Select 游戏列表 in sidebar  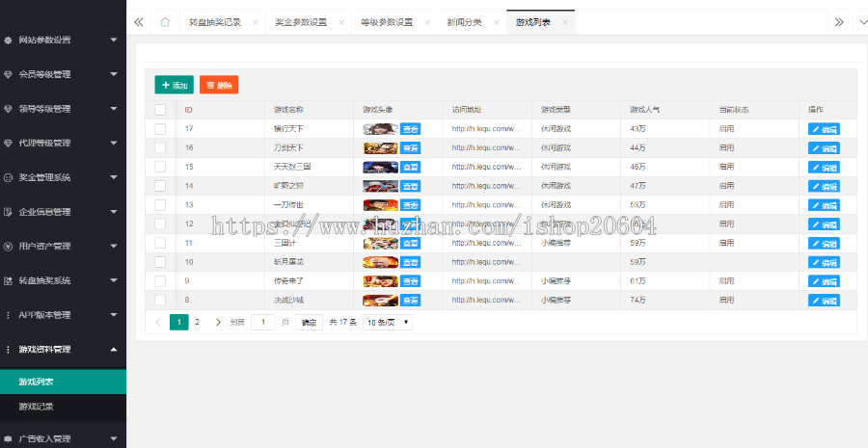(x=63, y=382)
